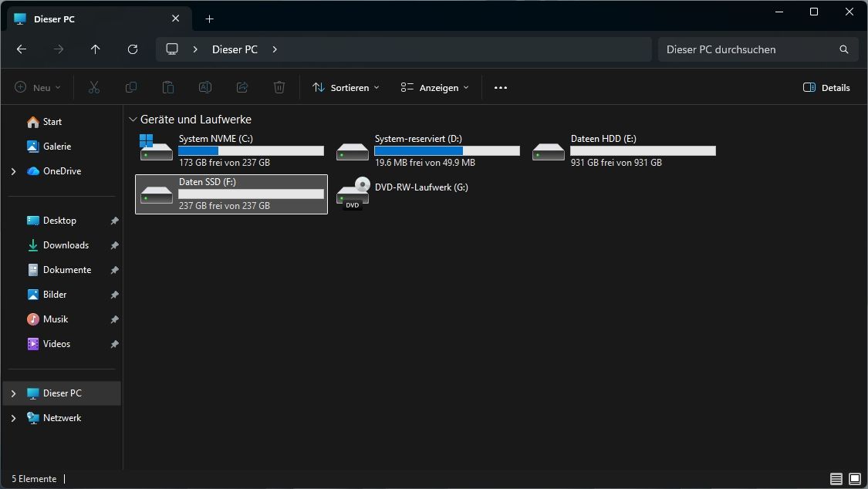Click the E: drive usage bar
868x489 pixels.
(643, 150)
